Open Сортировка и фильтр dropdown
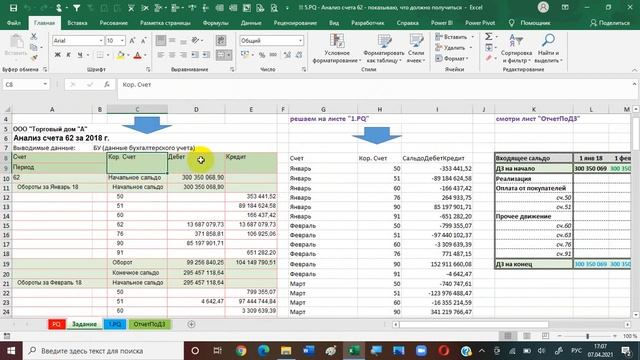Image resolution: width=640 pixels, height=360 pixels. (516, 49)
